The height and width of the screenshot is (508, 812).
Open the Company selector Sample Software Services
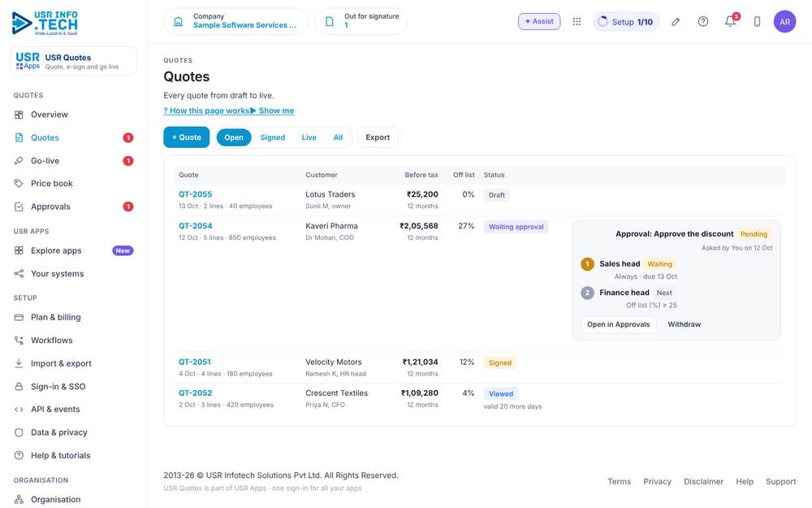click(236, 21)
